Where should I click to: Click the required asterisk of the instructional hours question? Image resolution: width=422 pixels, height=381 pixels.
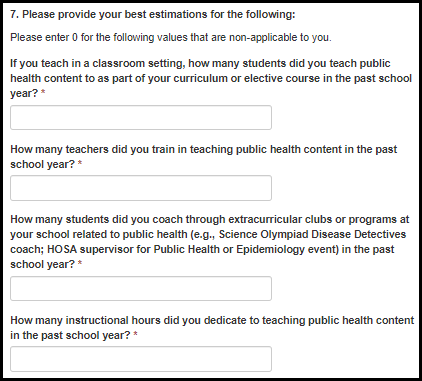point(135,335)
